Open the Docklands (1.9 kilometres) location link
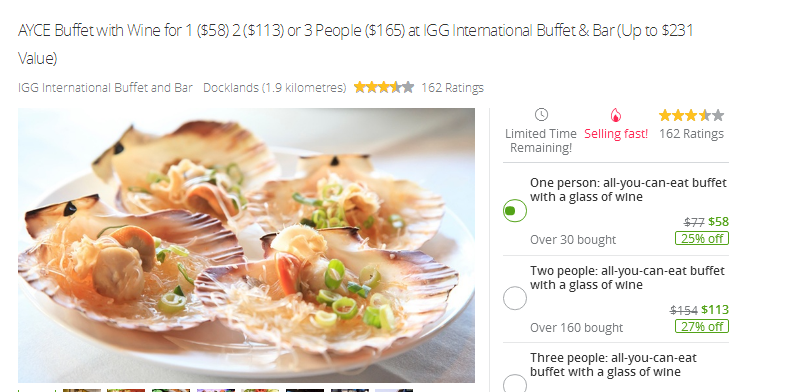The height and width of the screenshot is (392, 794). pos(274,88)
